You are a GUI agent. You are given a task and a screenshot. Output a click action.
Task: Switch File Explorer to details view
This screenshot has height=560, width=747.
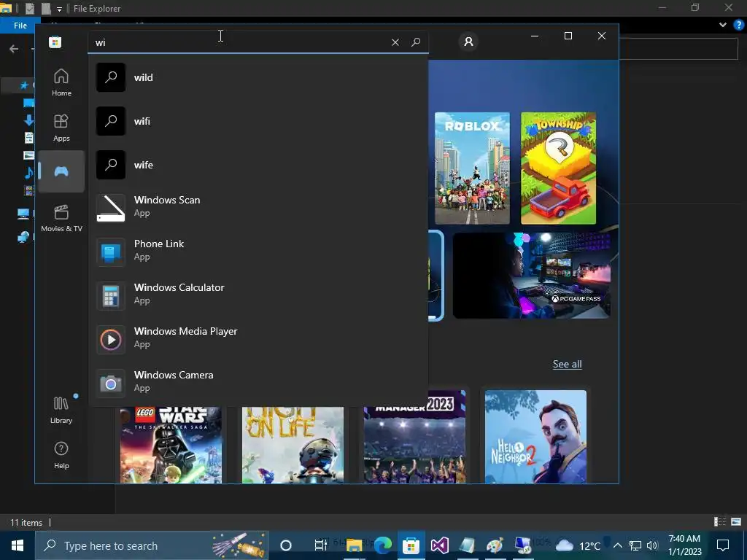pos(720,522)
